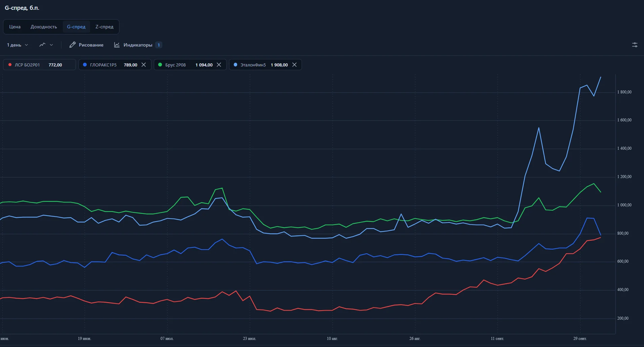Click the 10 авг. date label

coord(332,339)
